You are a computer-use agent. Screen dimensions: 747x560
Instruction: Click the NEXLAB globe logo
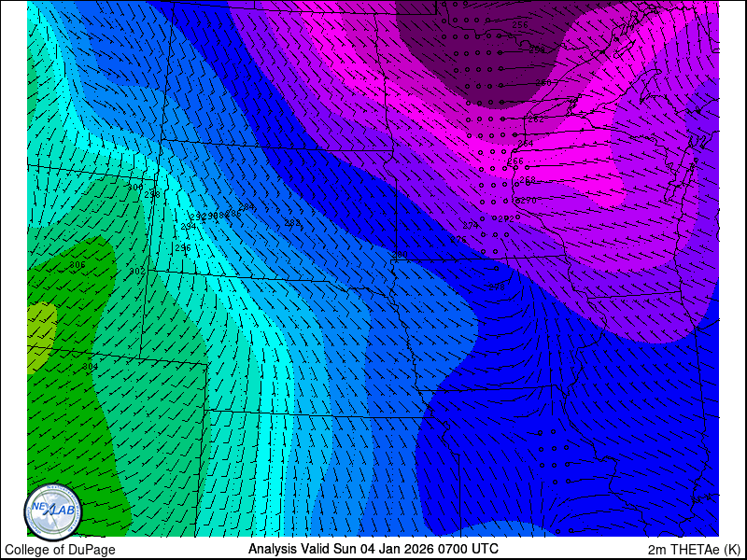pos(53,514)
